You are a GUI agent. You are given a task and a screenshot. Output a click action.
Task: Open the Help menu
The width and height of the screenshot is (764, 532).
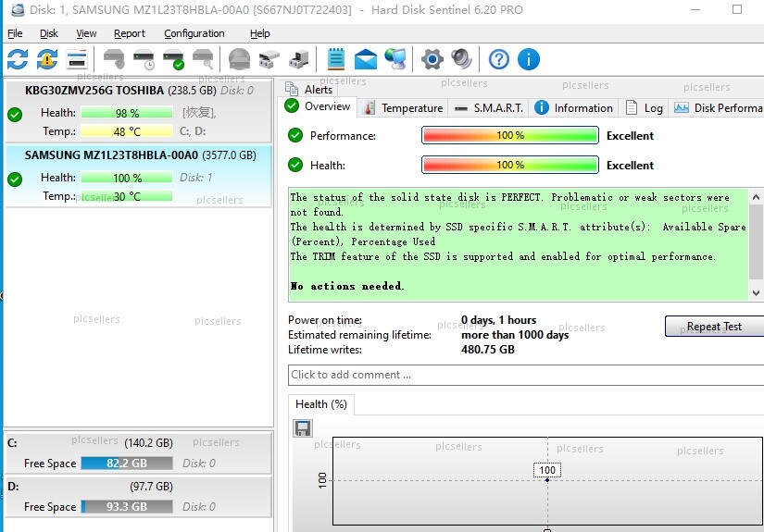[x=259, y=33]
